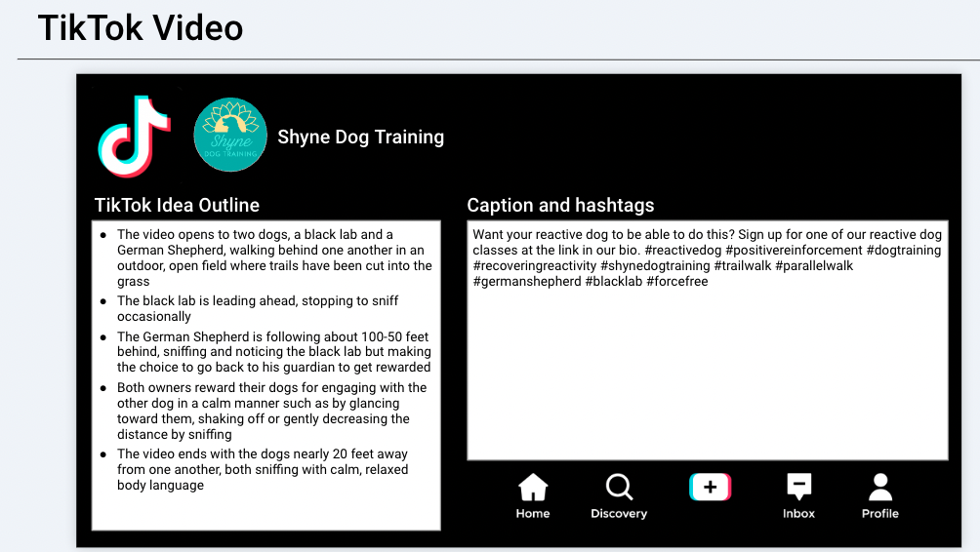Open the Profile person icon
Screen dimensions: 980x552
point(879,488)
